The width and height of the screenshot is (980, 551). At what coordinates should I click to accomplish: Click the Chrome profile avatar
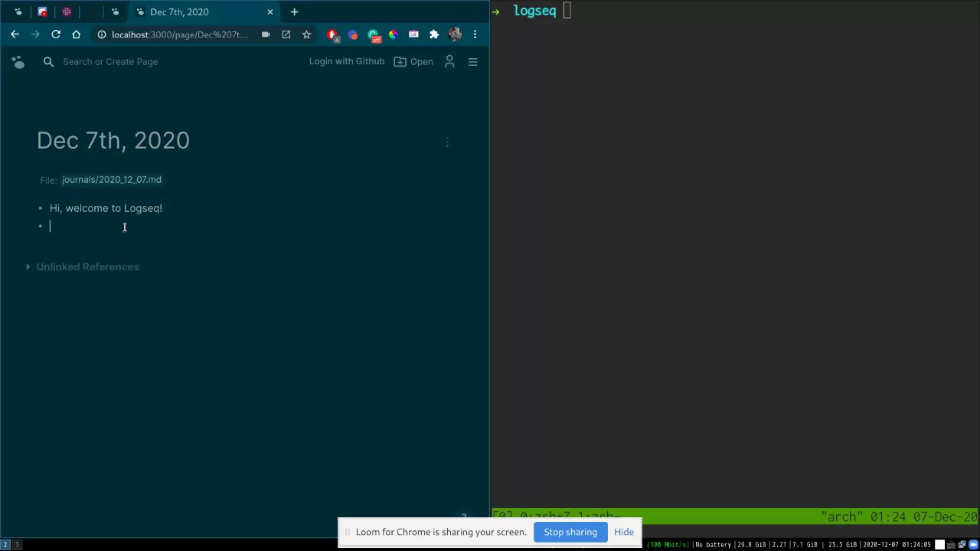[455, 34]
